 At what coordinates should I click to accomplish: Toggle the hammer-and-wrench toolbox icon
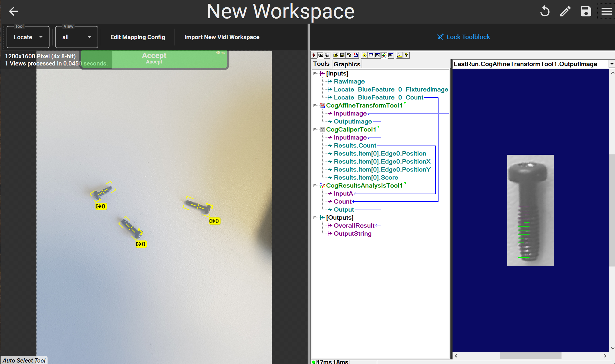click(x=384, y=55)
